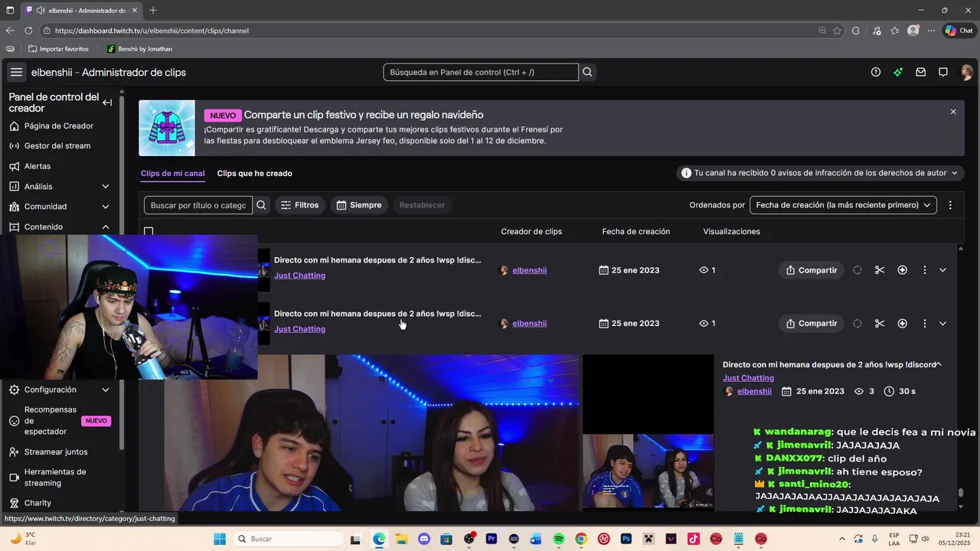Image resolution: width=980 pixels, height=551 pixels.
Task: Open Importar favoritos bookmark
Action: [x=58, y=49]
